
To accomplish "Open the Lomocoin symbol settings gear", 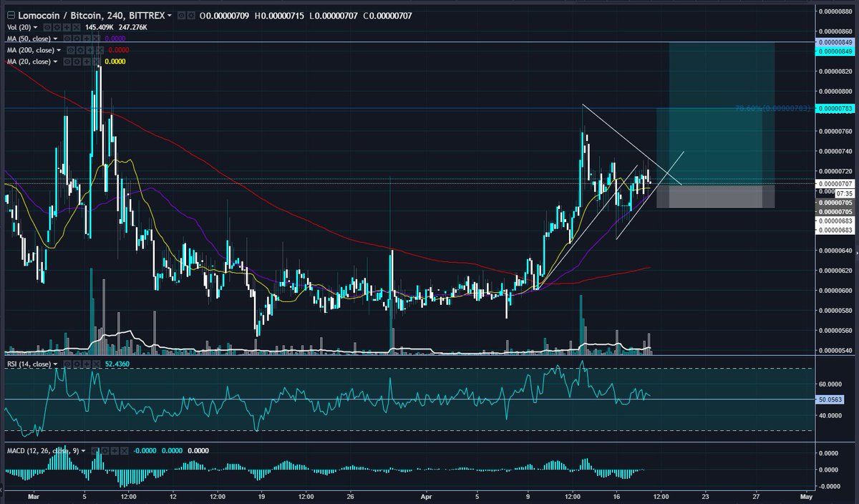I will [191, 16].
